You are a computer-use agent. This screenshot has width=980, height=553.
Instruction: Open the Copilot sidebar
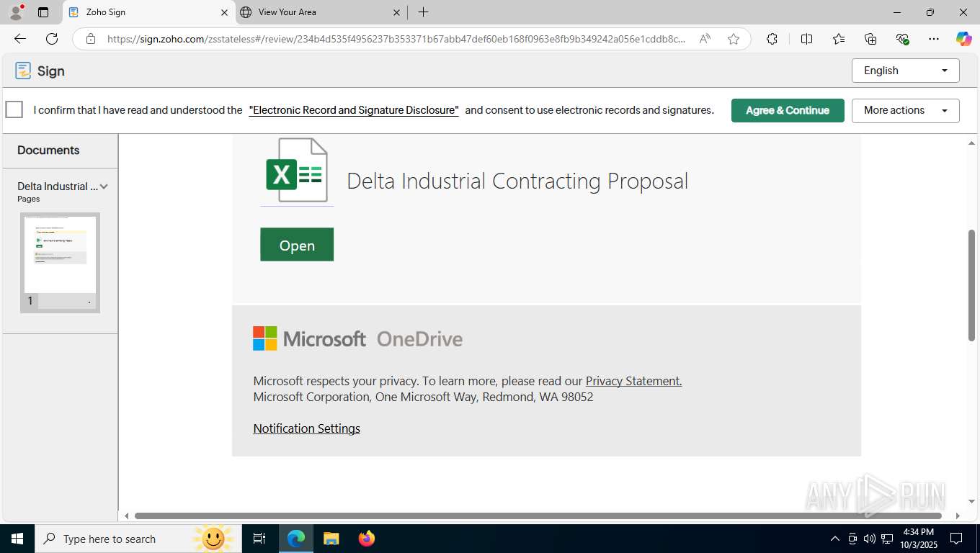pos(963,39)
